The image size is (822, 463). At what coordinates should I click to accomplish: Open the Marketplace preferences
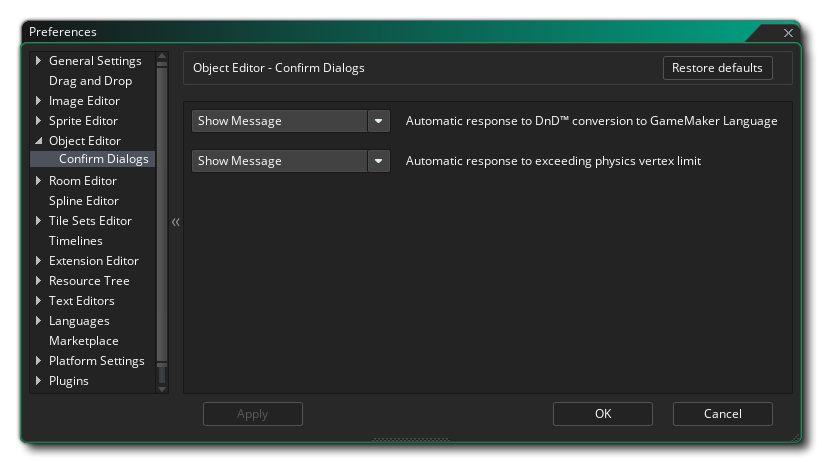click(x=83, y=341)
